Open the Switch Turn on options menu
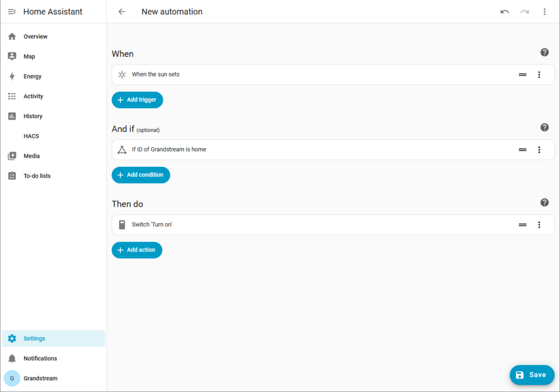Image resolution: width=560 pixels, height=392 pixels. (x=539, y=225)
